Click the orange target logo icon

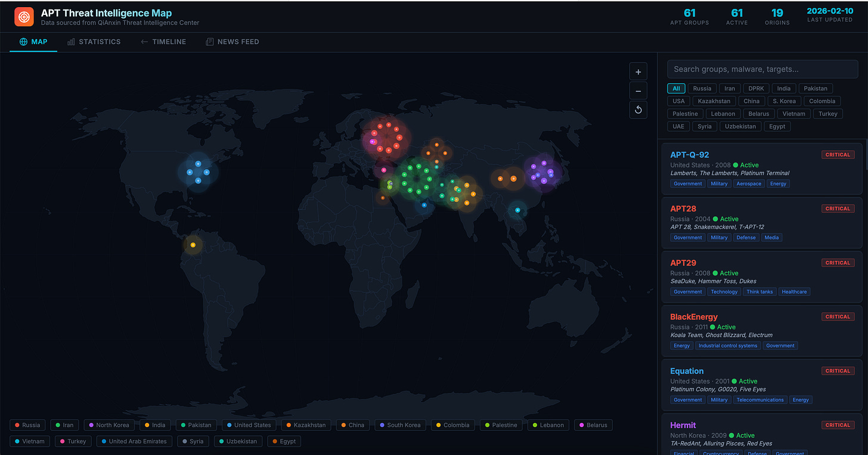[24, 17]
